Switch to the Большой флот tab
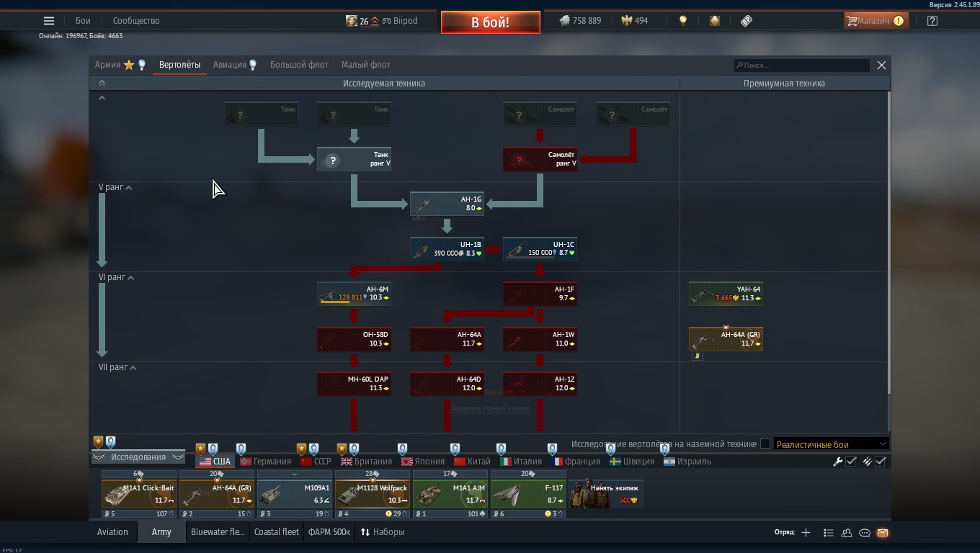This screenshot has width=980, height=553. [x=299, y=65]
